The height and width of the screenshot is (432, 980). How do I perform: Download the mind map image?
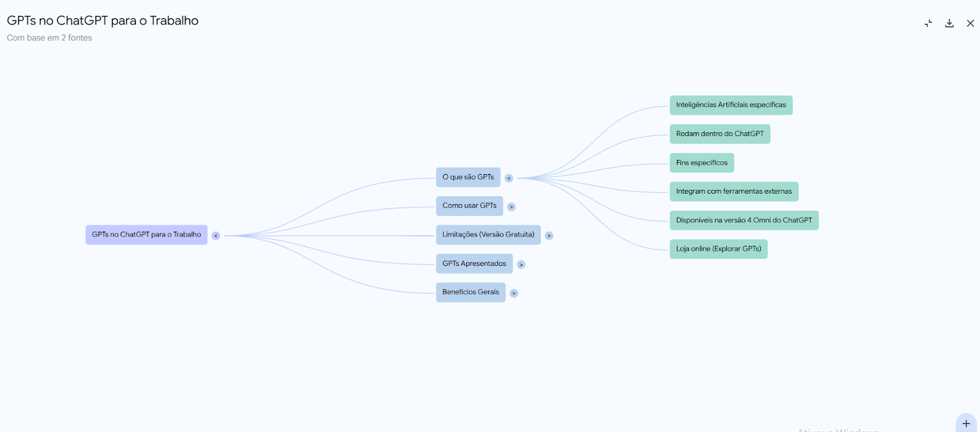click(949, 23)
